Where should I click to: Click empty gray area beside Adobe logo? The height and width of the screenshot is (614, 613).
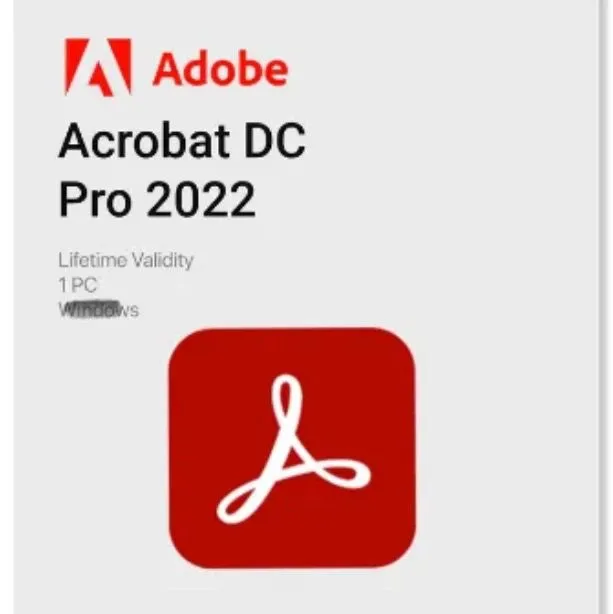431,69
